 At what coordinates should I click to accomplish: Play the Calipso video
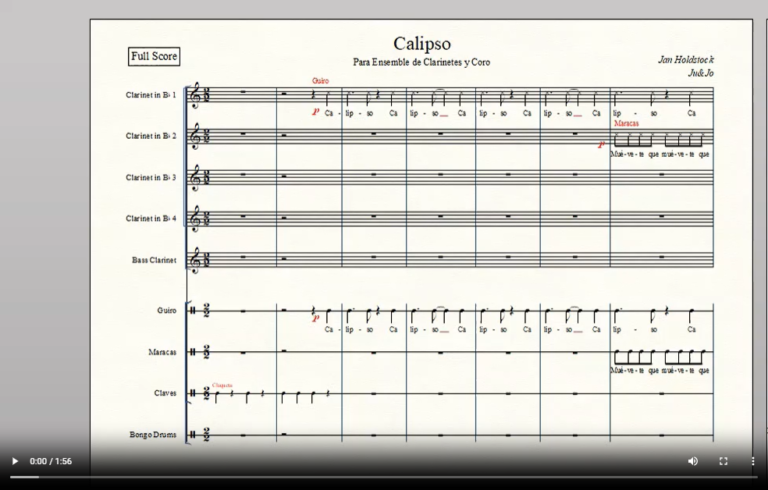[x=15, y=461]
